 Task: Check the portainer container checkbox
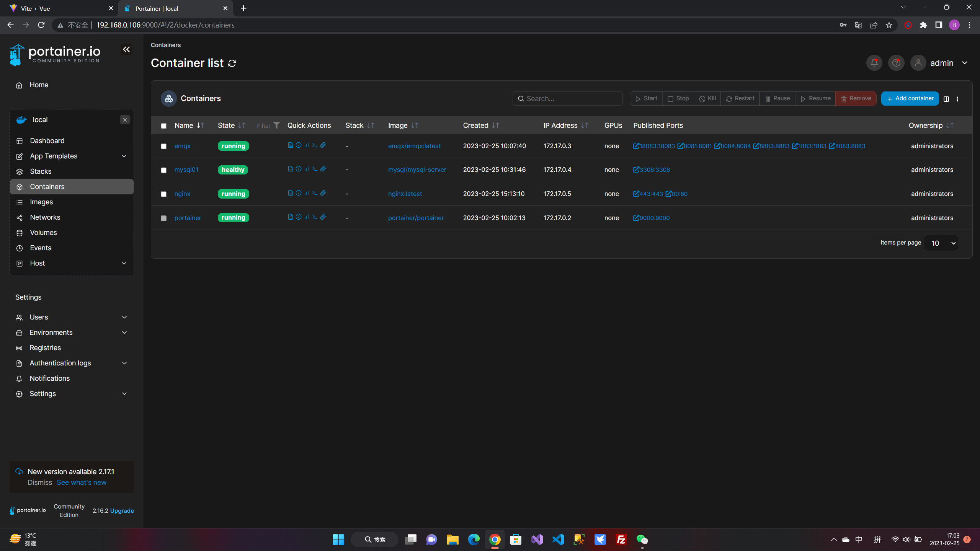click(163, 218)
